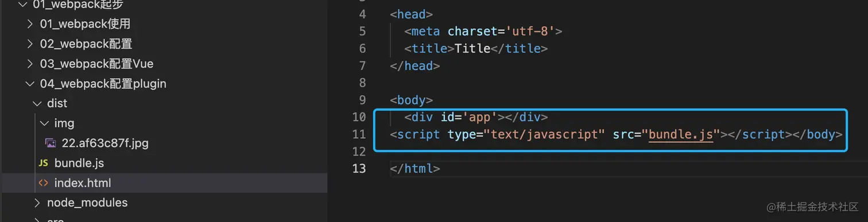The height and width of the screenshot is (222, 868).
Task: Open the index.html file name
Action: point(83,183)
